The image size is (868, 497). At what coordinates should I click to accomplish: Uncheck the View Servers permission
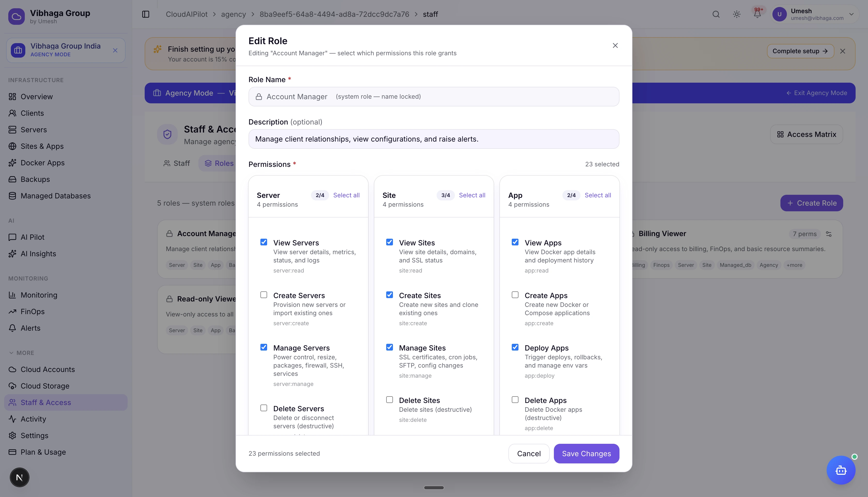(x=264, y=242)
